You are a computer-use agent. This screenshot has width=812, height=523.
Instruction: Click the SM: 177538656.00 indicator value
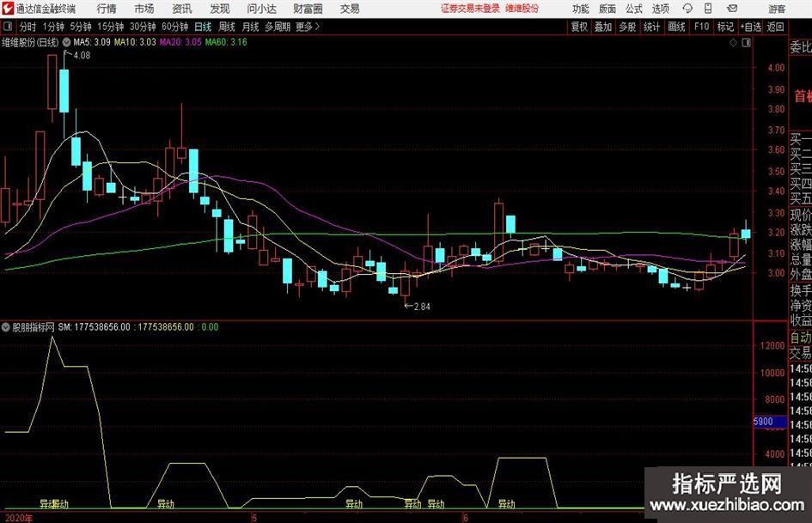pyautogui.click(x=94, y=327)
